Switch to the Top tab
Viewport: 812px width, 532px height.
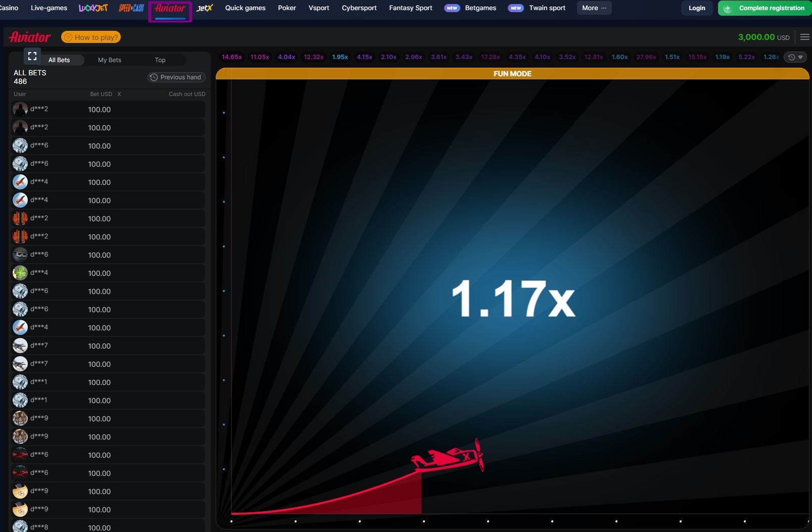coord(160,60)
